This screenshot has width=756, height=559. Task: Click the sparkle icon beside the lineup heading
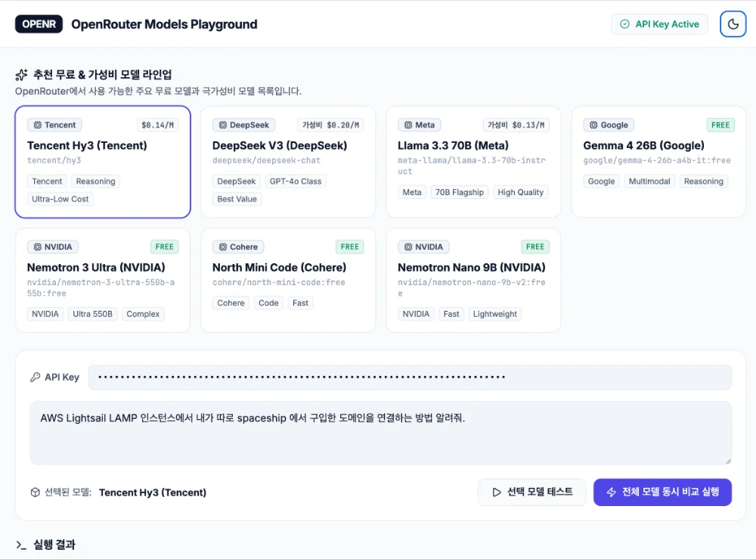(x=21, y=75)
